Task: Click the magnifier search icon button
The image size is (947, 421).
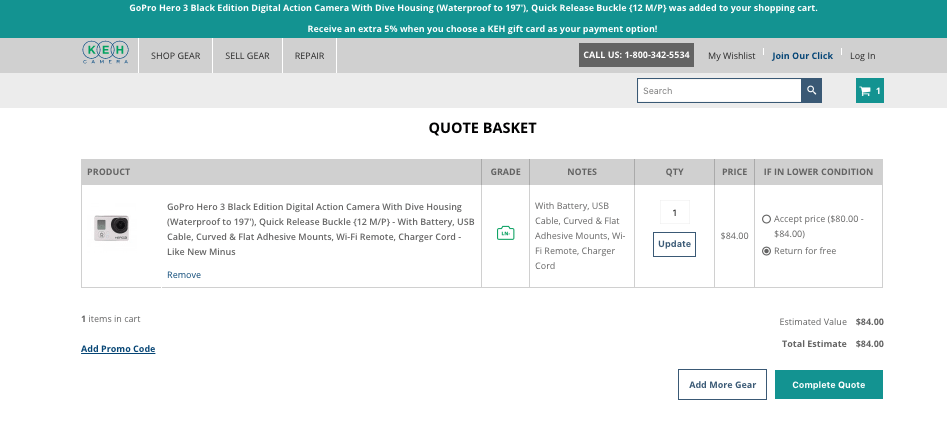Action: point(812,91)
